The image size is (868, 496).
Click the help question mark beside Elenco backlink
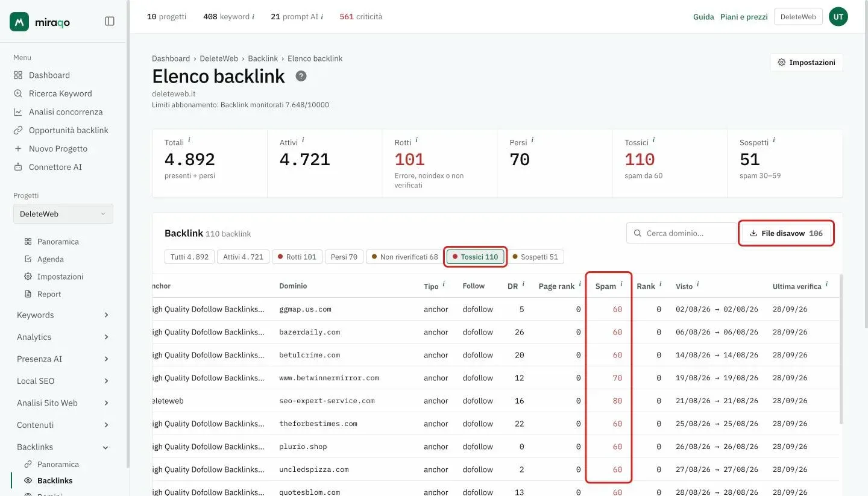(x=301, y=77)
